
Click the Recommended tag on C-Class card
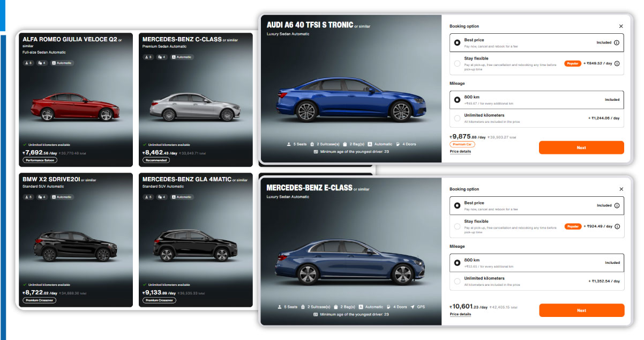[155, 160]
